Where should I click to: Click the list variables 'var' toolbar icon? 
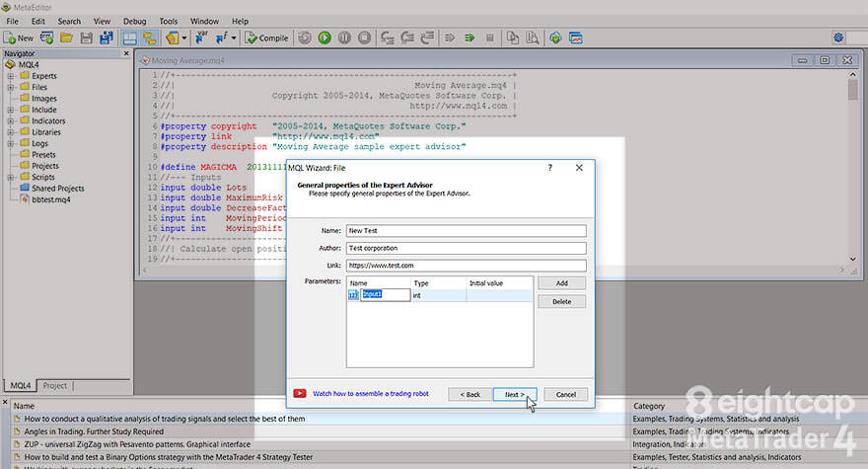click(201, 39)
